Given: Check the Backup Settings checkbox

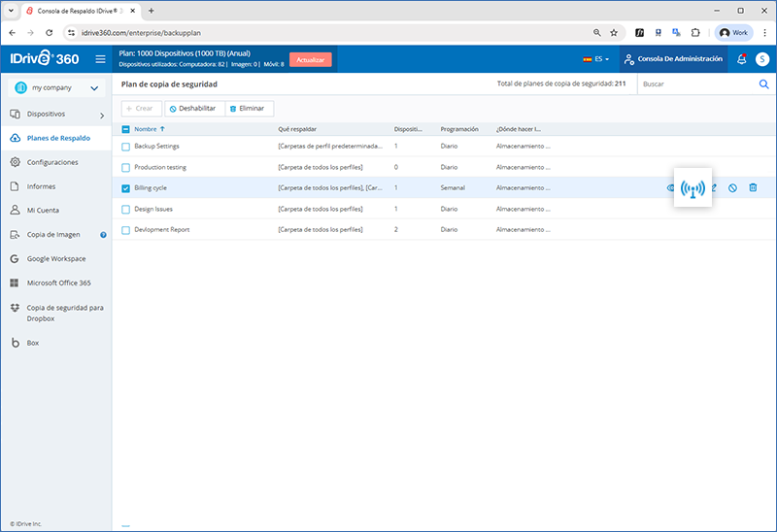Looking at the screenshot, I should [125, 147].
